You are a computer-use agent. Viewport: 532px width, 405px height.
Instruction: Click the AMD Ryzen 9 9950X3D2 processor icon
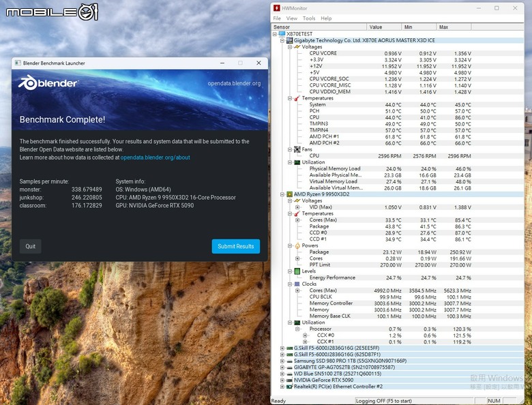[289, 194]
